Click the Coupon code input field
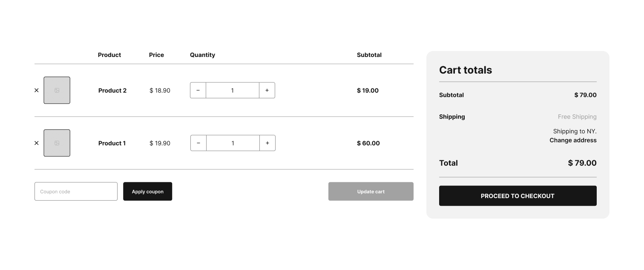The height and width of the screenshot is (270, 644). pos(76,191)
